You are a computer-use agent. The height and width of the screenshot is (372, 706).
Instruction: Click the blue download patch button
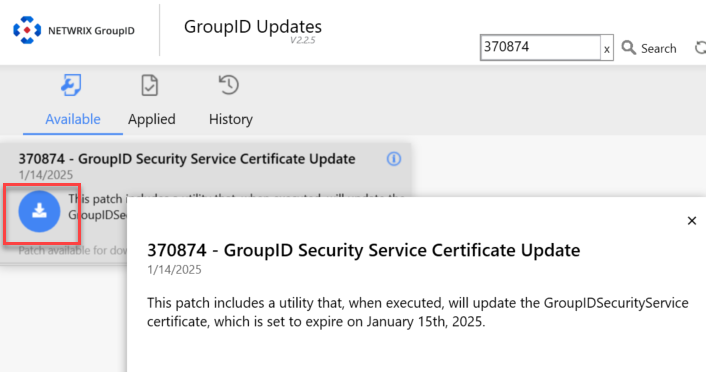point(39,211)
